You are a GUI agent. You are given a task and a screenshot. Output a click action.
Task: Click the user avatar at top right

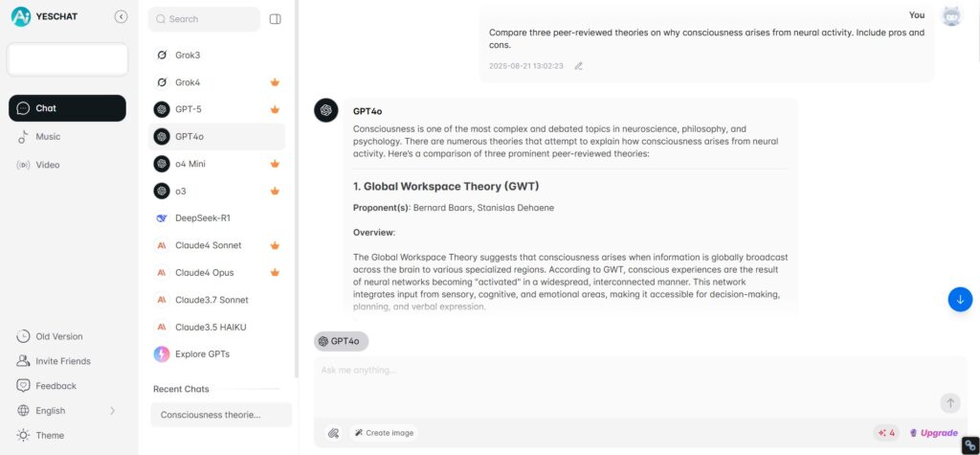pyautogui.click(x=951, y=16)
